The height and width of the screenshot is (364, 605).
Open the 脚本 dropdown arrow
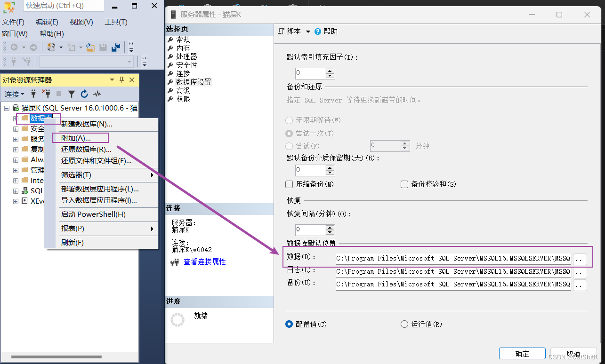point(308,32)
